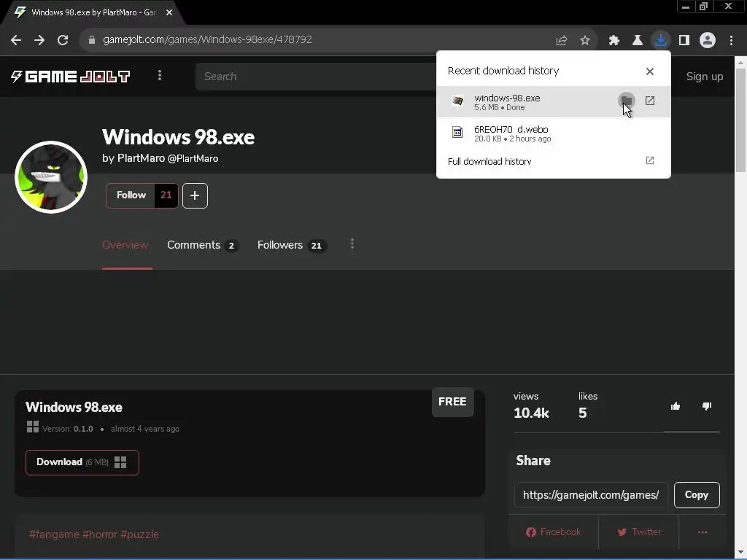Image resolution: width=747 pixels, height=560 pixels.
Task: Open the @PlartMaro developer link
Action: pos(193,158)
